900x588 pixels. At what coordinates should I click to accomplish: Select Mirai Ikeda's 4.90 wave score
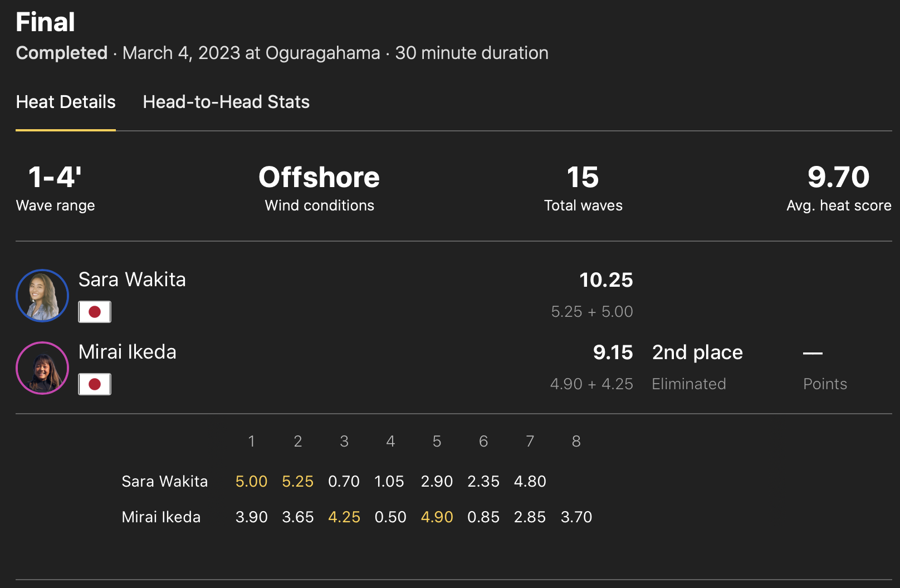click(437, 517)
